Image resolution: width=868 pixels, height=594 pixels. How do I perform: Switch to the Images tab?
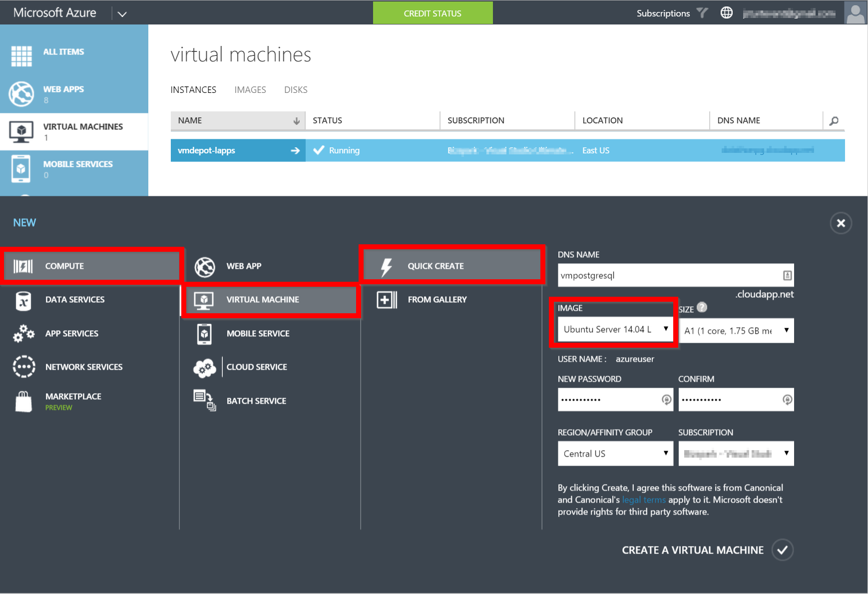tap(250, 90)
